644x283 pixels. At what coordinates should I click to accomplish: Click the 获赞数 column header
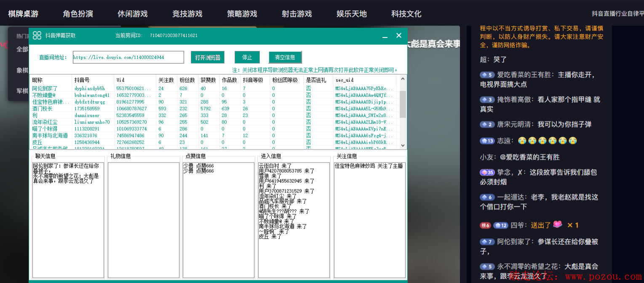[x=208, y=80]
